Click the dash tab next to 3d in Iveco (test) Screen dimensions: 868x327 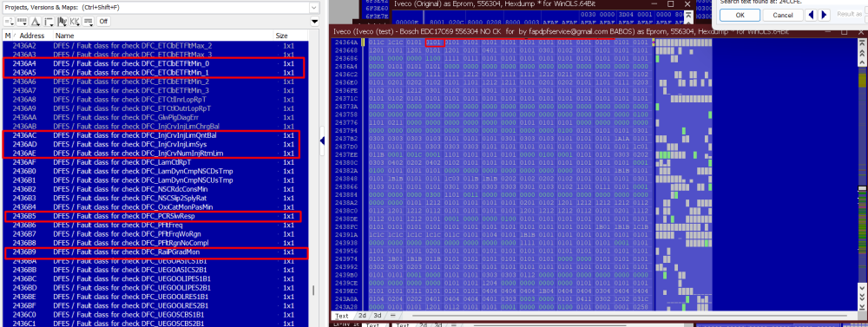coord(392,316)
